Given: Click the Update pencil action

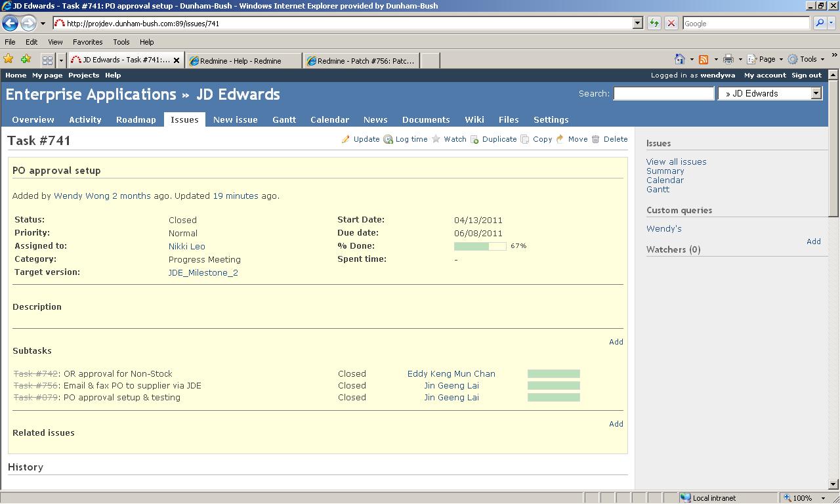Looking at the screenshot, I should pos(360,139).
